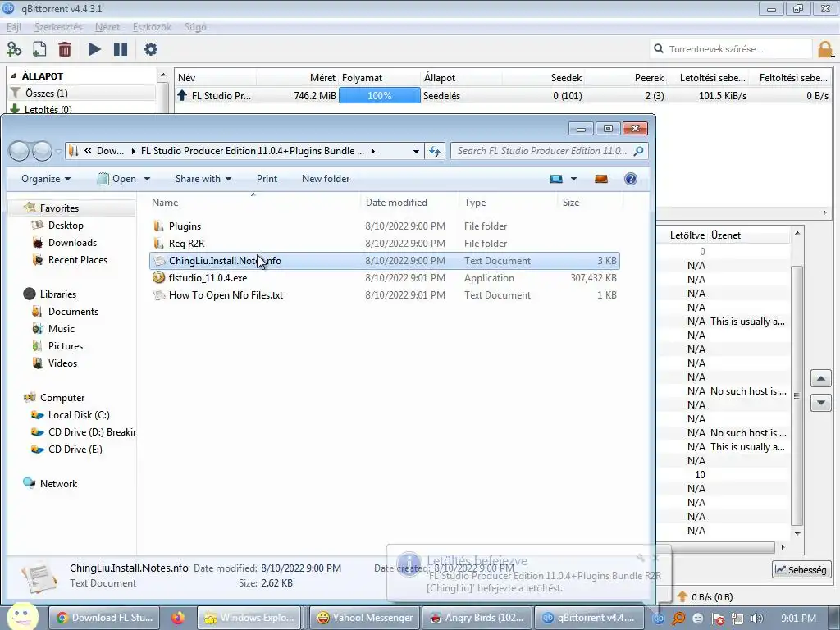Image resolution: width=840 pixels, height=630 pixels.
Task: Click the red delete torrent trash icon
Action: tap(65, 49)
